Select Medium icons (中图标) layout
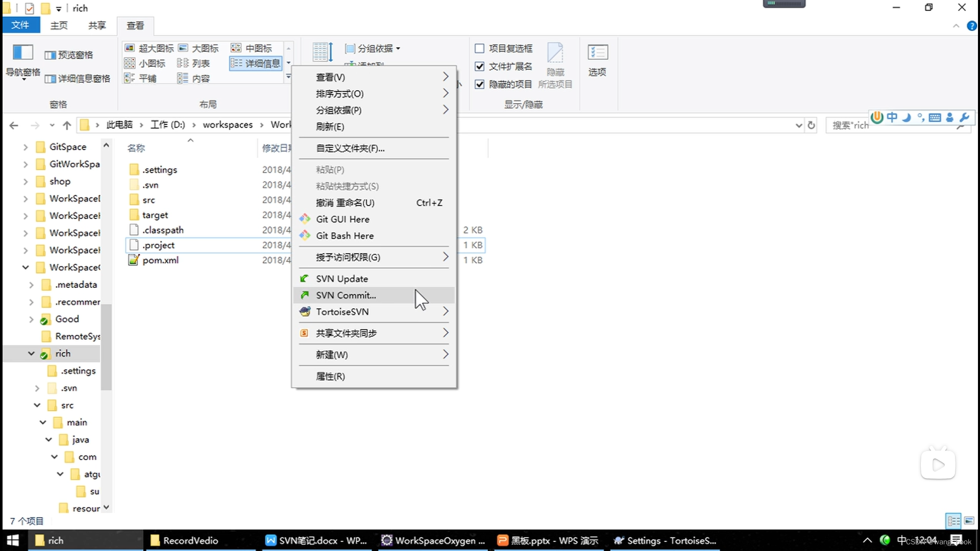This screenshot has width=980, height=551. [252, 48]
